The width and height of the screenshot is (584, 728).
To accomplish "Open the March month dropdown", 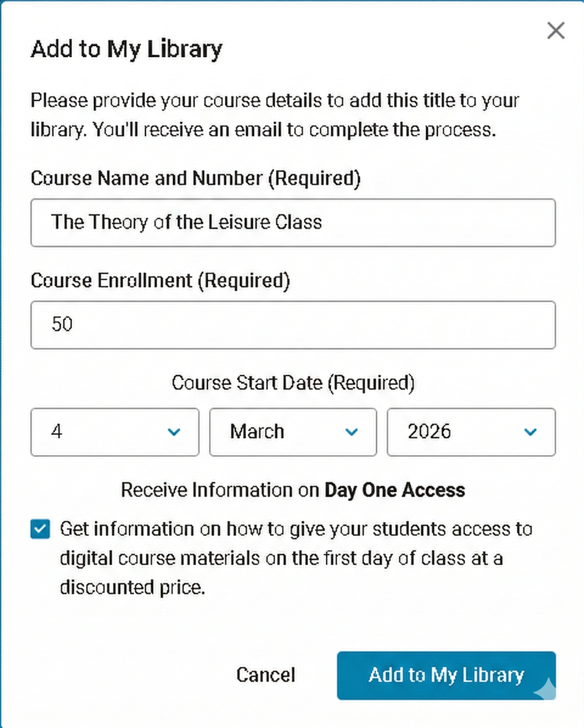I will [293, 432].
